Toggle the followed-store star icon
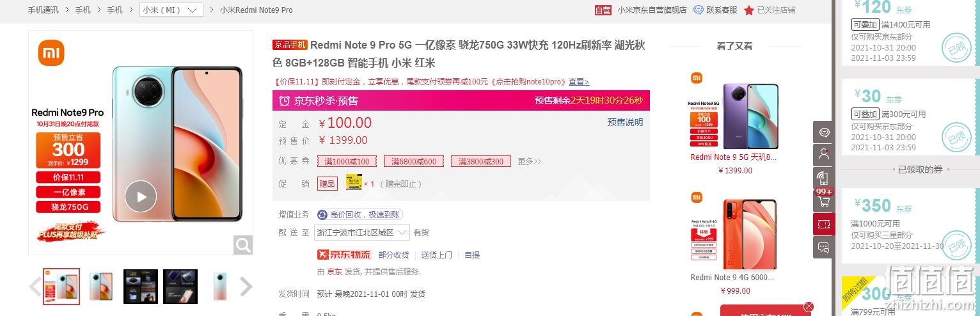This screenshot has height=316, width=980. [x=749, y=10]
